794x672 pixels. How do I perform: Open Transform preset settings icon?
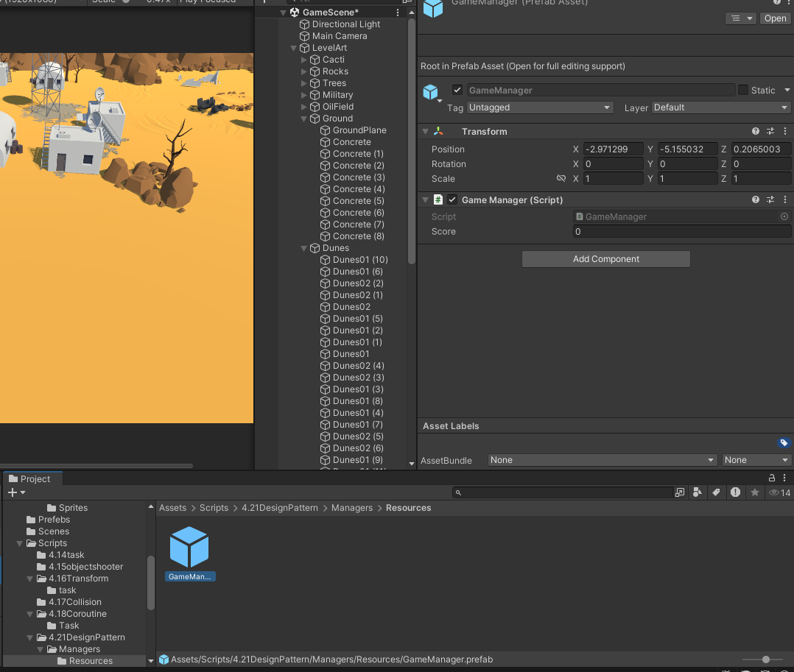tap(770, 131)
